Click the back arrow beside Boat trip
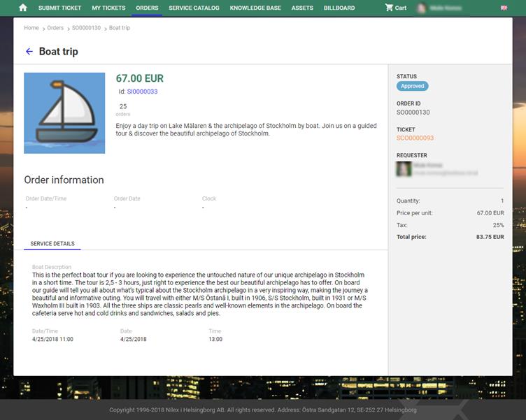This screenshot has height=420, width=526. [x=29, y=52]
